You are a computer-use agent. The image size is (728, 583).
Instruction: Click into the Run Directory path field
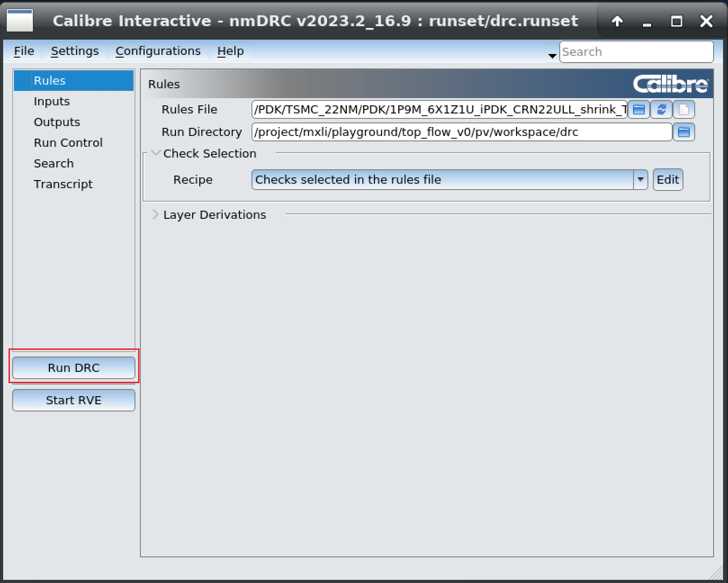click(x=461, y=132)
